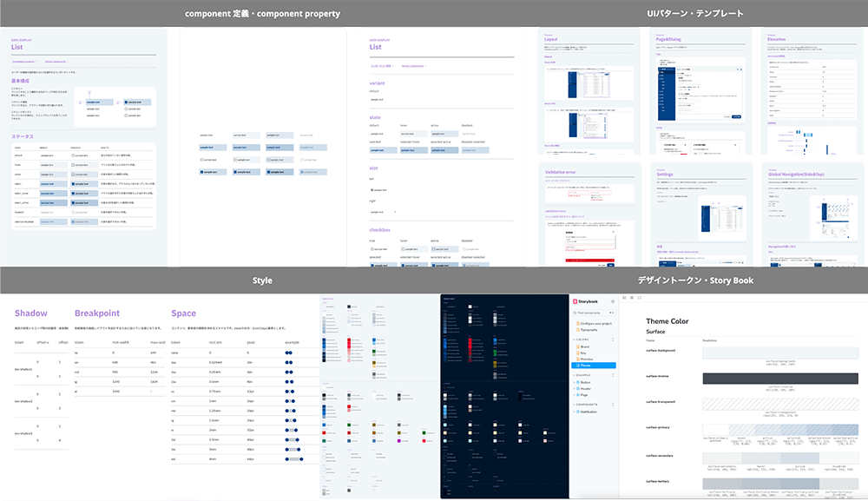Expand the Notification component in the sidebar
Screen dimensions: 868x501
coord(586,412)
